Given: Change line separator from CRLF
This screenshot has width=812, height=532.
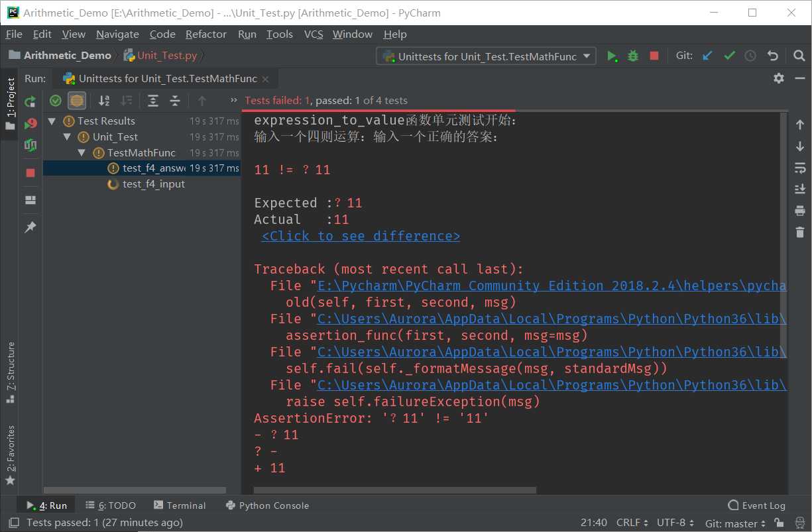Looking at the screenshot, I should pyautogui.click(x=632, y=523).
